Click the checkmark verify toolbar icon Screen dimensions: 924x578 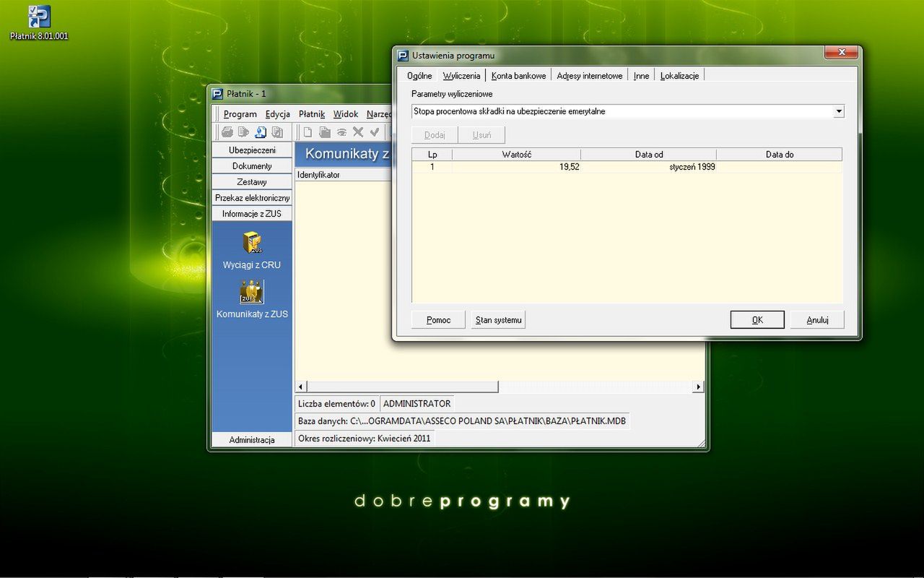pos(375,132)
